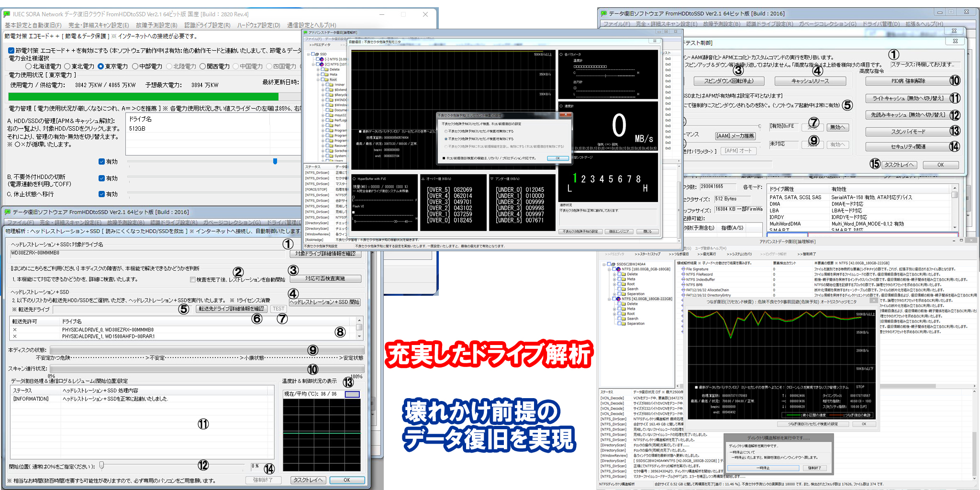
Task: Click the ライトキャッシュ [無効へ切り替え] button
Action: (x=908, y=99)
